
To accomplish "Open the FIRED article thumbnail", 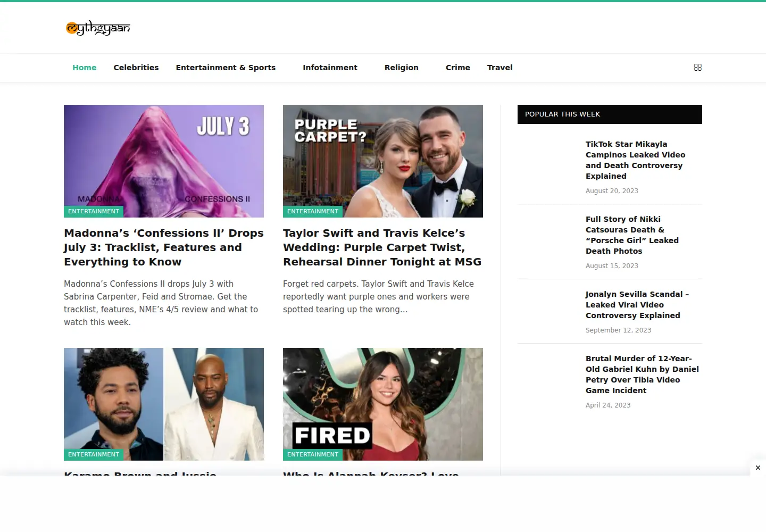I will 383,404.
